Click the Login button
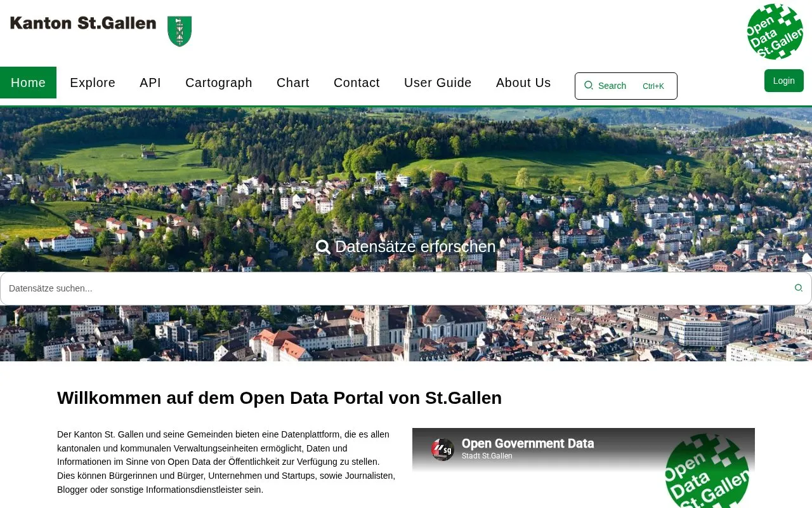Image resolution: width=812 pixels, height=508 pixels. click(784, 81)
